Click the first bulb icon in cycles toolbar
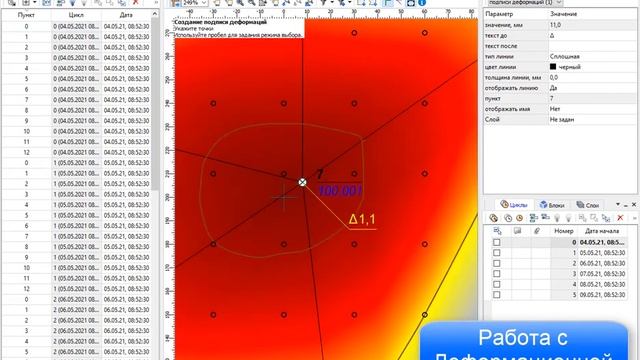Viewport: 640px width, 360px height. pyautogui.click(x=557, y=218)
